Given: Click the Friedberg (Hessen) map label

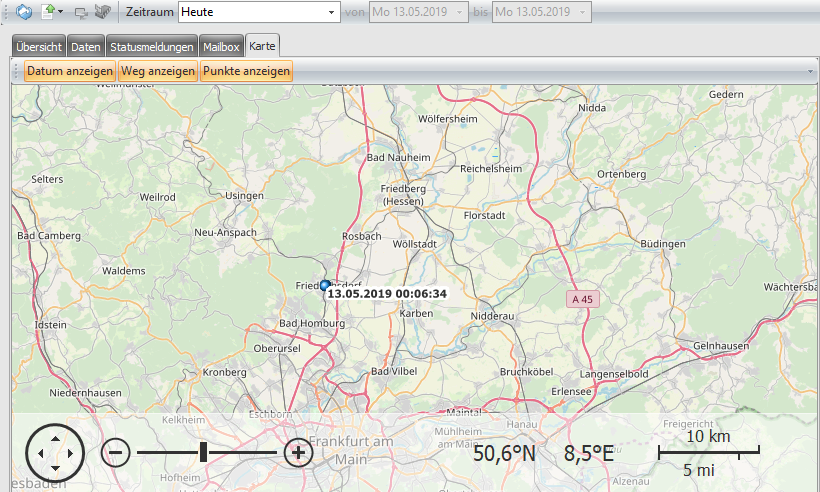Looking at the screenshot, I should point(403,194).
